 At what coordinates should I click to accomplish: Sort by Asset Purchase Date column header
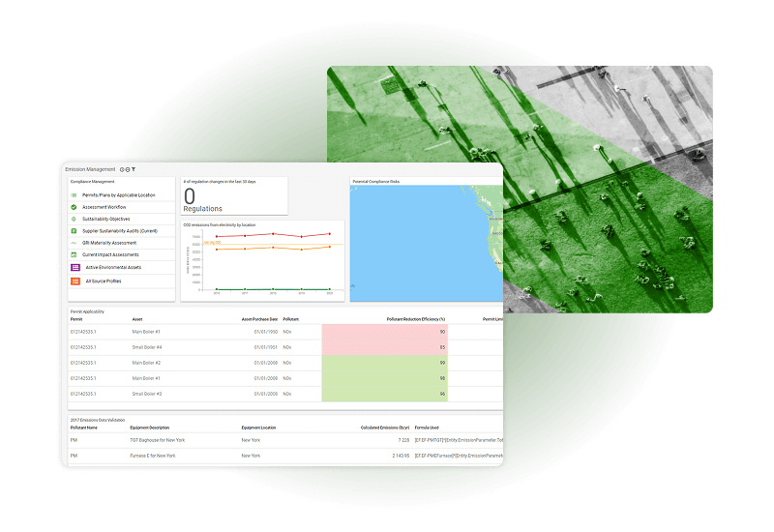point(259,317)
